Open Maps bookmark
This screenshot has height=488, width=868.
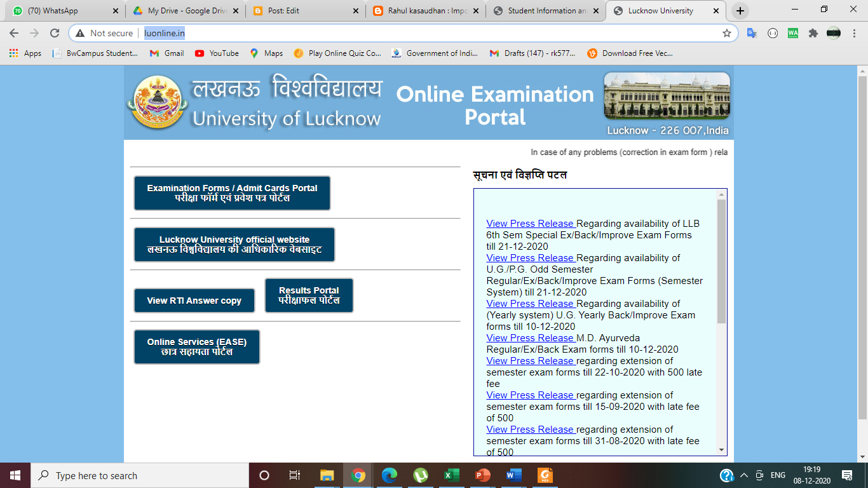click(266, 53)
